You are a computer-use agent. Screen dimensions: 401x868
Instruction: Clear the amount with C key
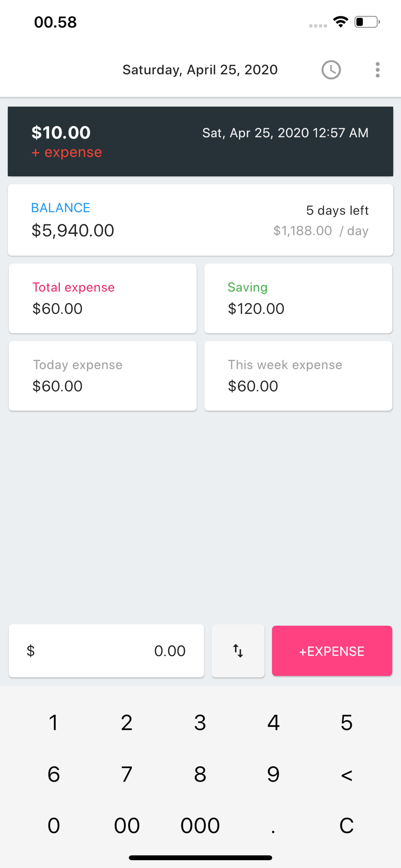point(346,825)
